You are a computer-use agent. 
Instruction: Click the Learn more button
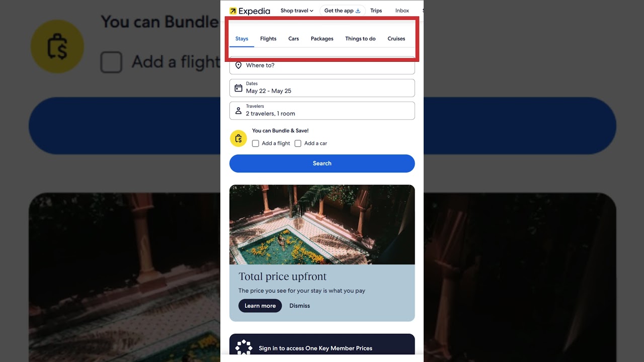click(260, 306)
